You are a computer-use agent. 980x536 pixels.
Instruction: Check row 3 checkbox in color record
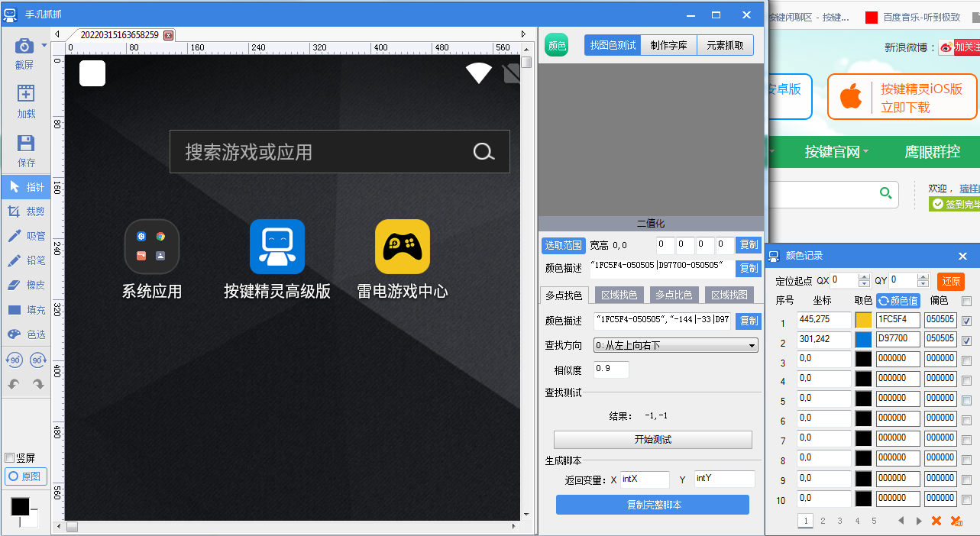tap(966, 360)
